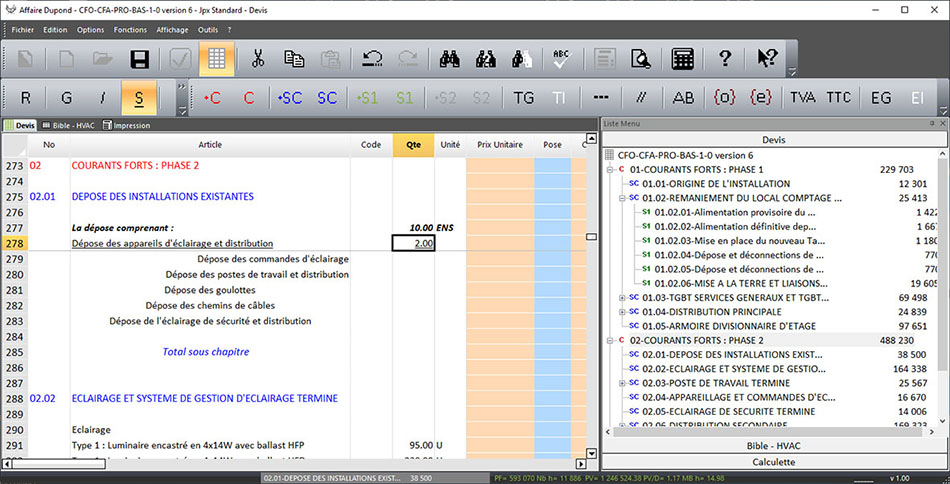Image resolution: width=950 pixels, height=484 pixels.
Task: Expand 01.04-DISTRIBUTION PRINCIPALE node
Action: click(622, 312)
